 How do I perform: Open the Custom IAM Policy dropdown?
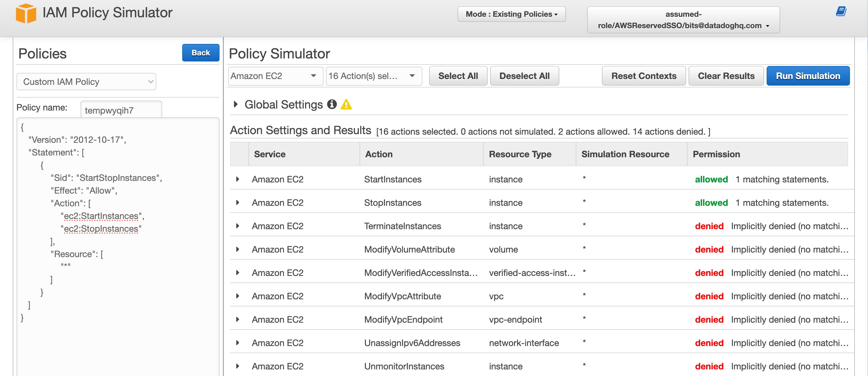point(86,81)
